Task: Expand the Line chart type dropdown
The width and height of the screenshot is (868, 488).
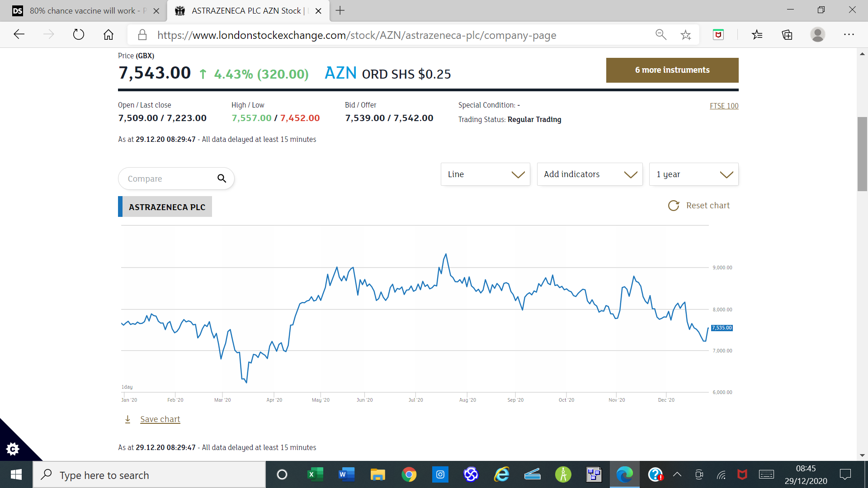Action: point(485,174)
